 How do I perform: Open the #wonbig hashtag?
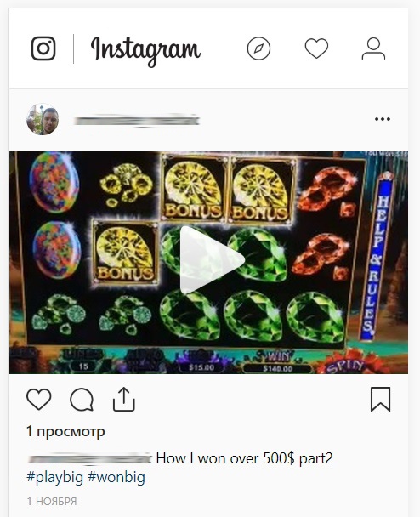click(x=116, y=477)
